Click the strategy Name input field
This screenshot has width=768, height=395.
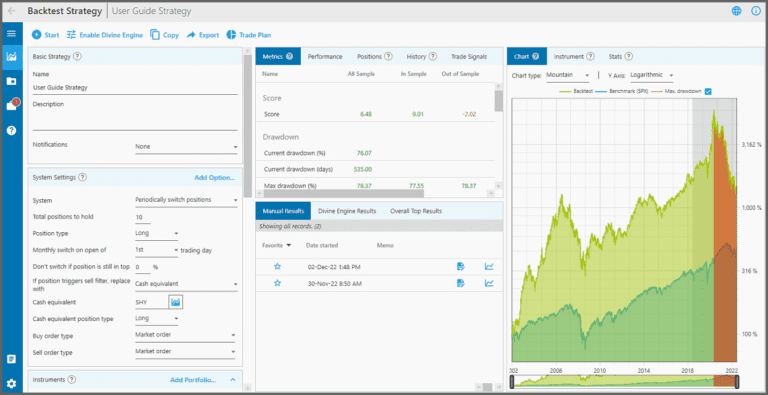tap(135, 88)
